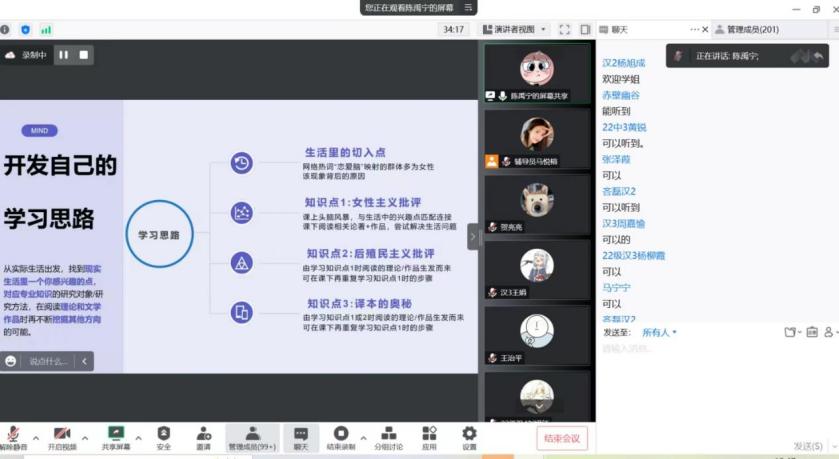839x459 pixels.
Task: Open the panel menu icon right of 管理成员(201)
Action: coord(835,30)
